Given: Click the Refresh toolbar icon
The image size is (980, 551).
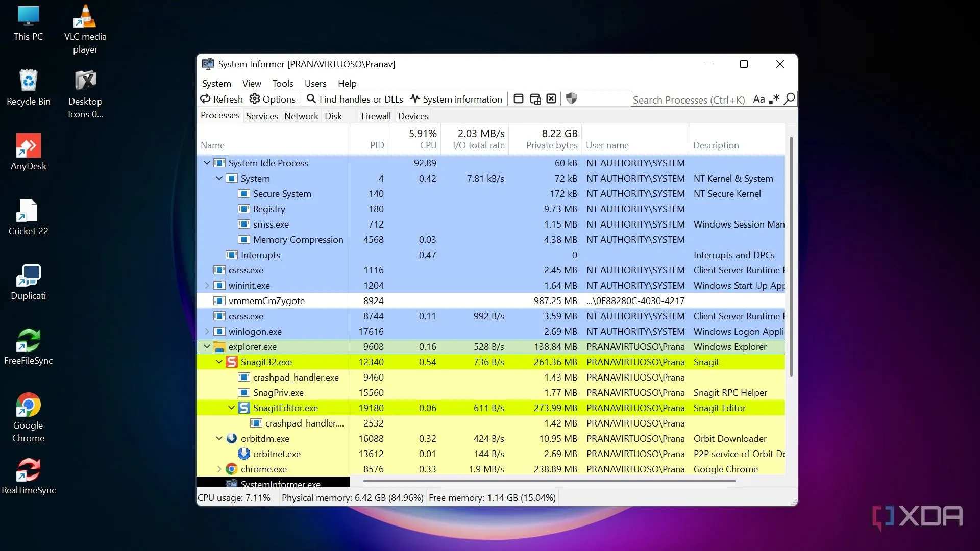Looking at the screenshot, I should [205, 99].
